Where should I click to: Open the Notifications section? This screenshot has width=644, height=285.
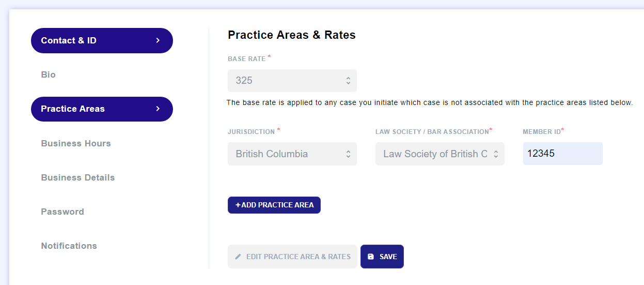point(69,246)
